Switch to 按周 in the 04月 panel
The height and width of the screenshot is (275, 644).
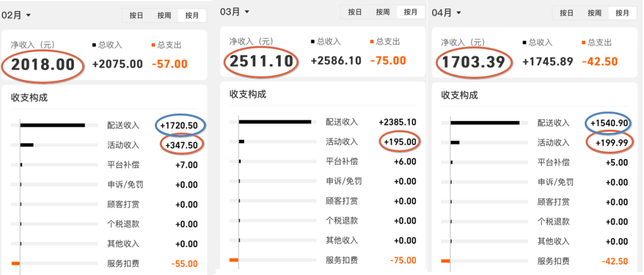tap(595, 12)
